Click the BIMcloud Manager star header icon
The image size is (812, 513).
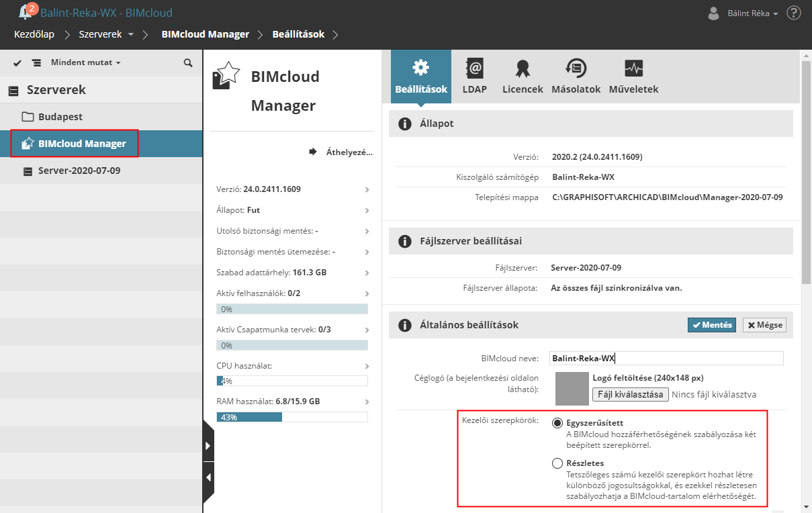(x=226, y=75)
